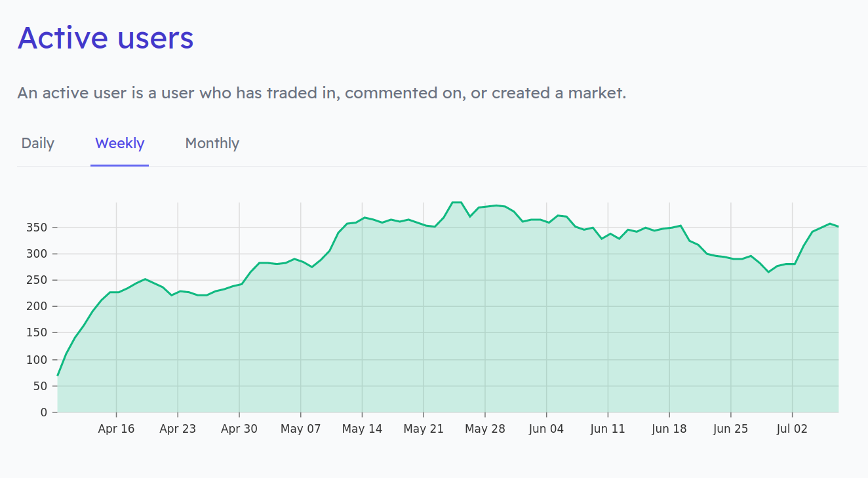Select the Weekly tab

click(119, 143)
